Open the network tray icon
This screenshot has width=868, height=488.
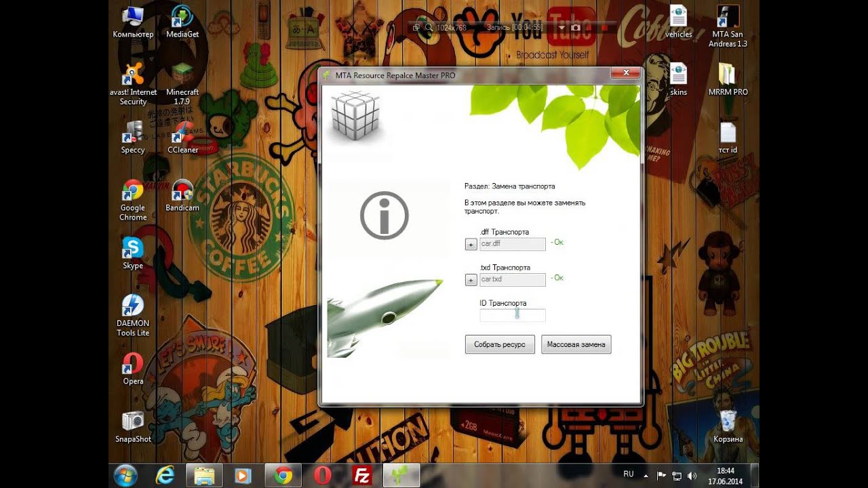pos(676,476)
